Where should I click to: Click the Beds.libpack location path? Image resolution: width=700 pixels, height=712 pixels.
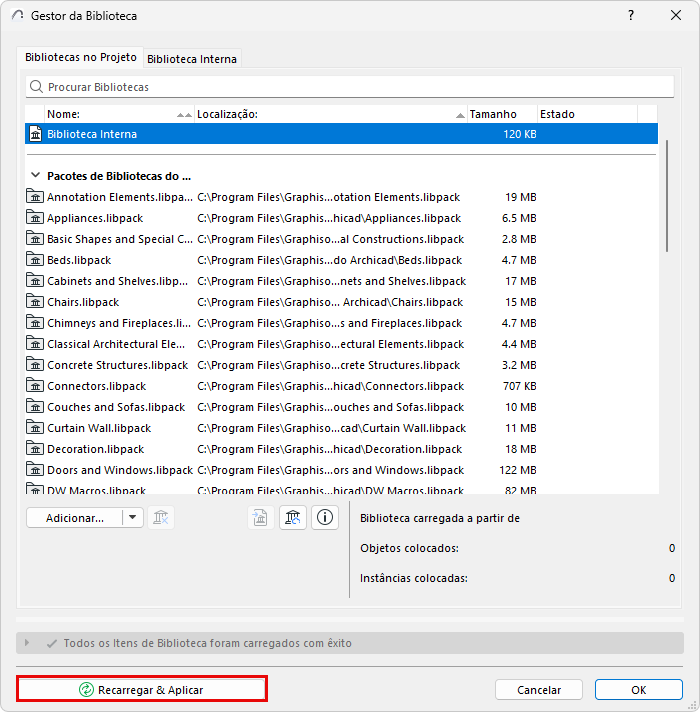[x=330, y=260]
